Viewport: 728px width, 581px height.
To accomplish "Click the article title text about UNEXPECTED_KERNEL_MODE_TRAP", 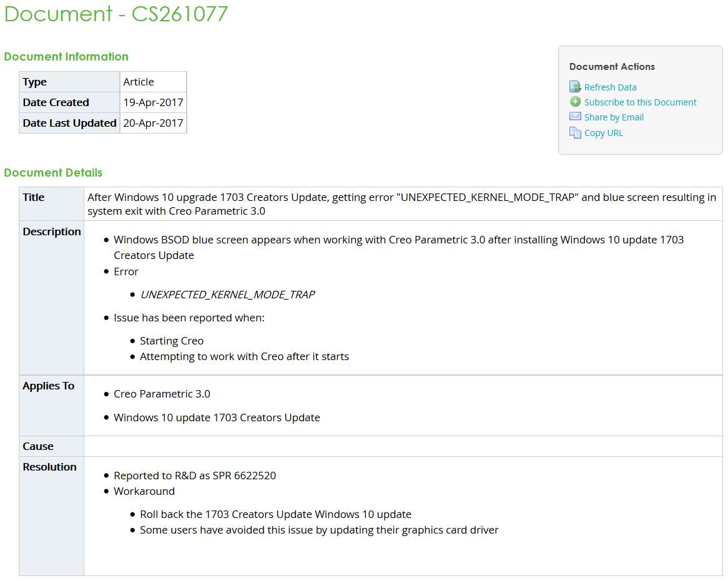I will [401, 204].
